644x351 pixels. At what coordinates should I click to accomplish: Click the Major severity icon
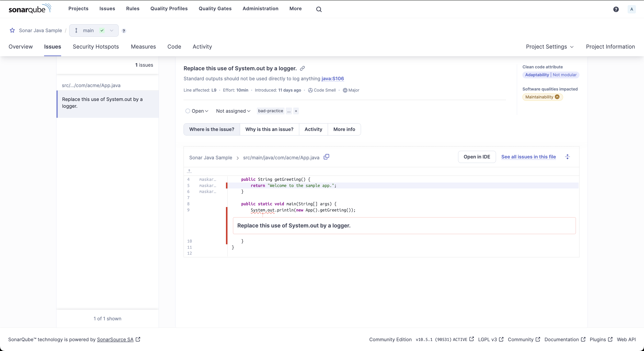click(x=345, y=90)
